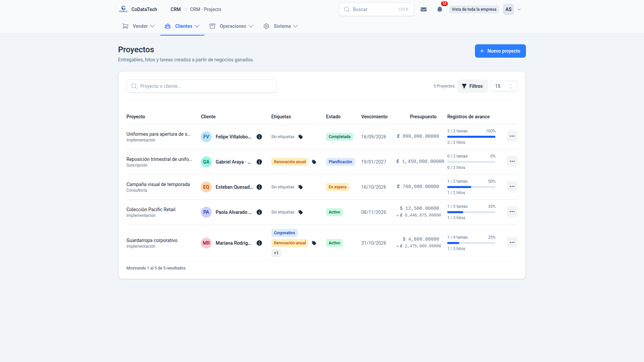Sort by Proyecto column header
The image size is (644, 362).
point(136,117)
